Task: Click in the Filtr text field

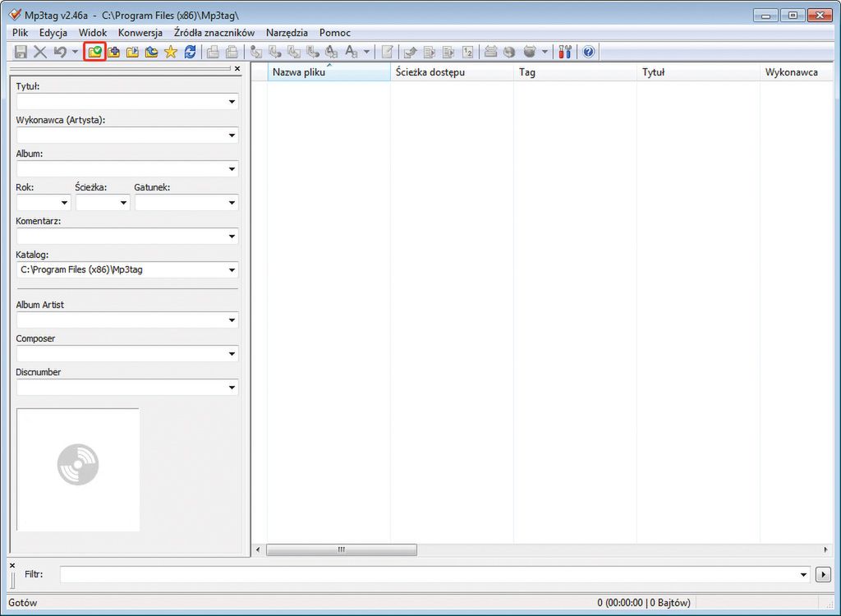Action: coord(429,575)
